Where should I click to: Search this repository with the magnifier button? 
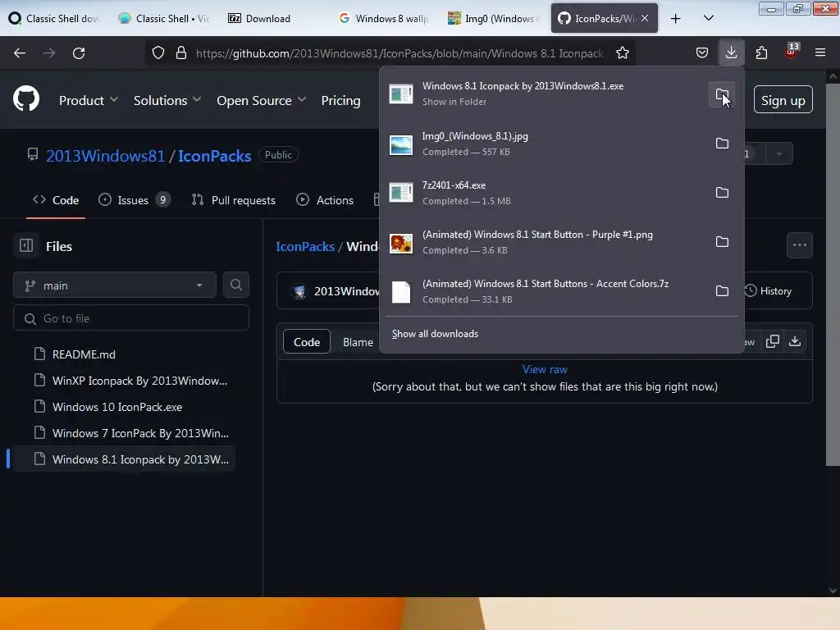(x=235, y=285)
